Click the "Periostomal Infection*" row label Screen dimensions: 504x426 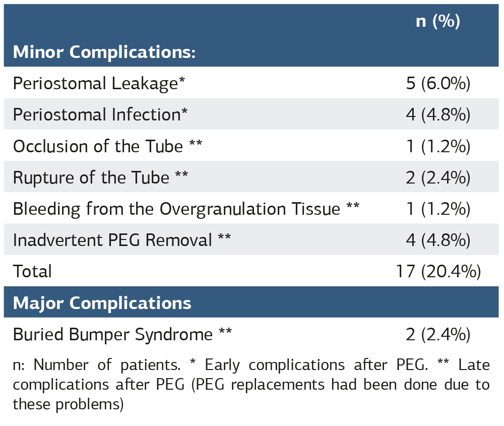pyautogui.click(x=100, y=114)
